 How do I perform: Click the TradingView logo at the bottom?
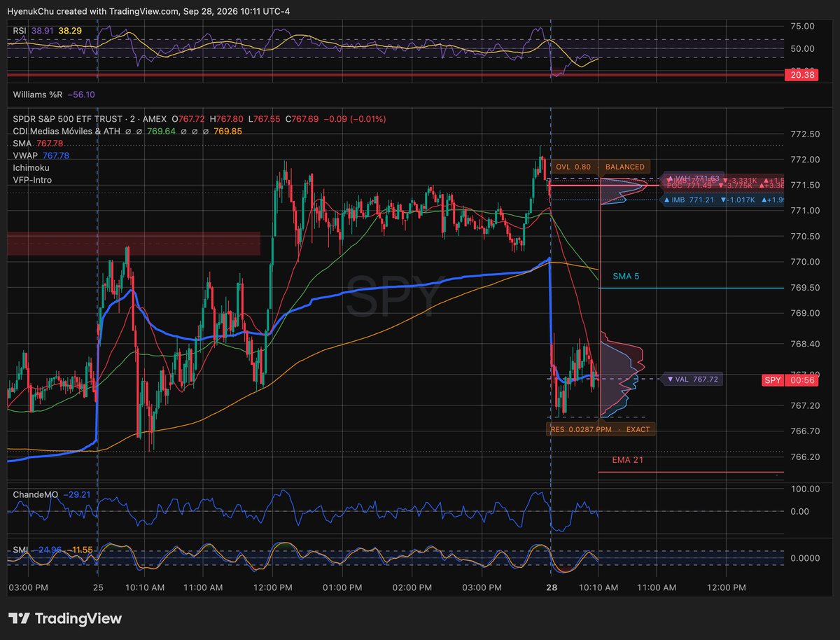(x=65, y=618)
